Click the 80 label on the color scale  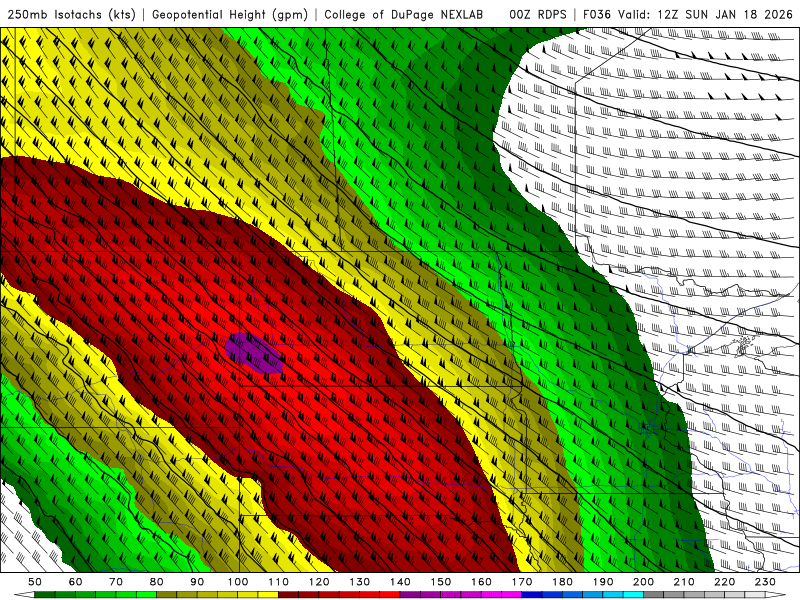click(x=157, y=582)
